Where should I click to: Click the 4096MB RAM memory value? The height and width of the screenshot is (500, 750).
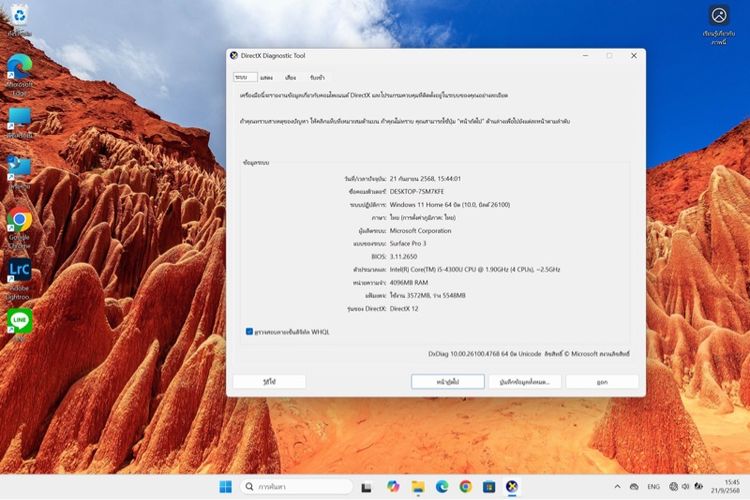[409, 283]
